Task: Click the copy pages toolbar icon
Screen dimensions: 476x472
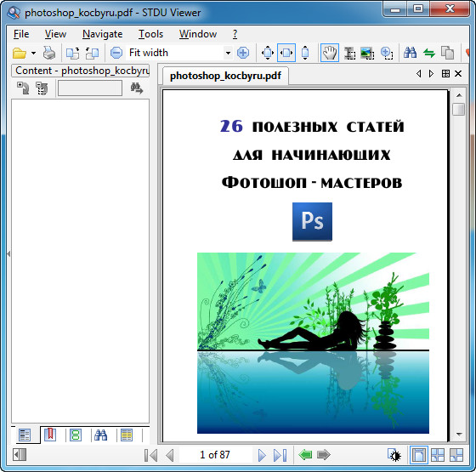Action: point(447,53)
